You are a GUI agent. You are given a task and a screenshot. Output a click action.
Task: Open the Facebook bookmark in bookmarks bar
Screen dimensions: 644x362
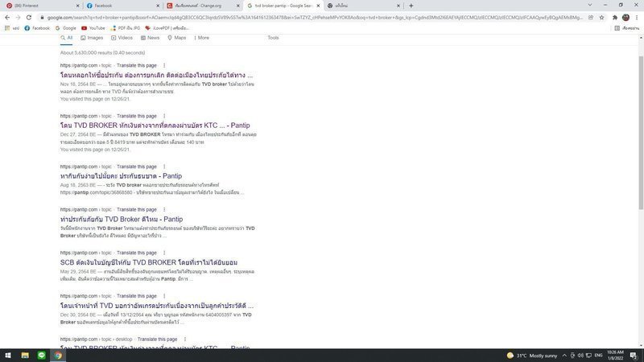click(x=36, y=27)
